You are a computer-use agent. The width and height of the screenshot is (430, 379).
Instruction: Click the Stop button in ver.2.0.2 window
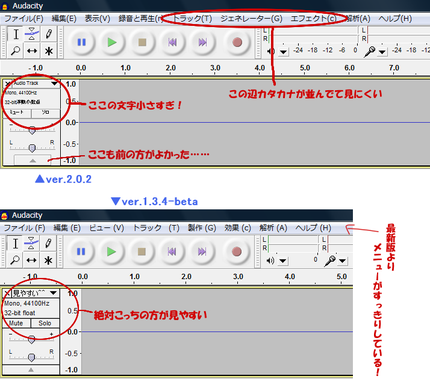(x=142, y=42)
